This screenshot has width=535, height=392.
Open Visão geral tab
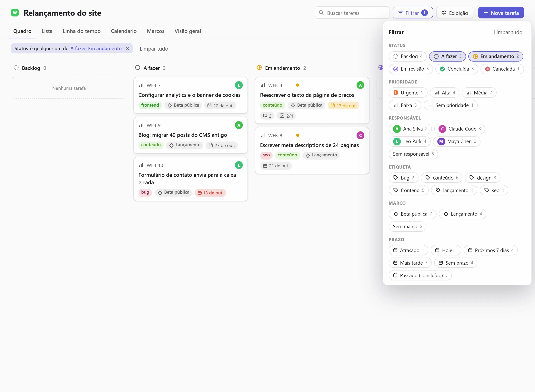188,31
